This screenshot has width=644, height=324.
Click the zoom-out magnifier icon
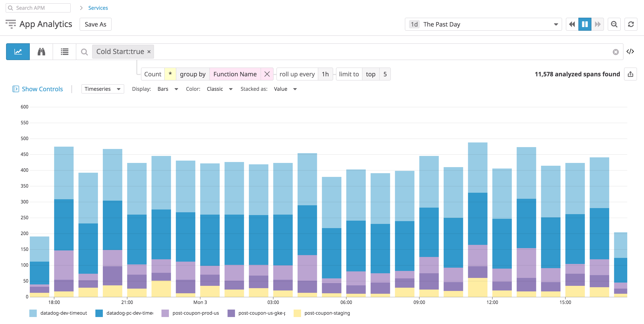coord(614,24)
